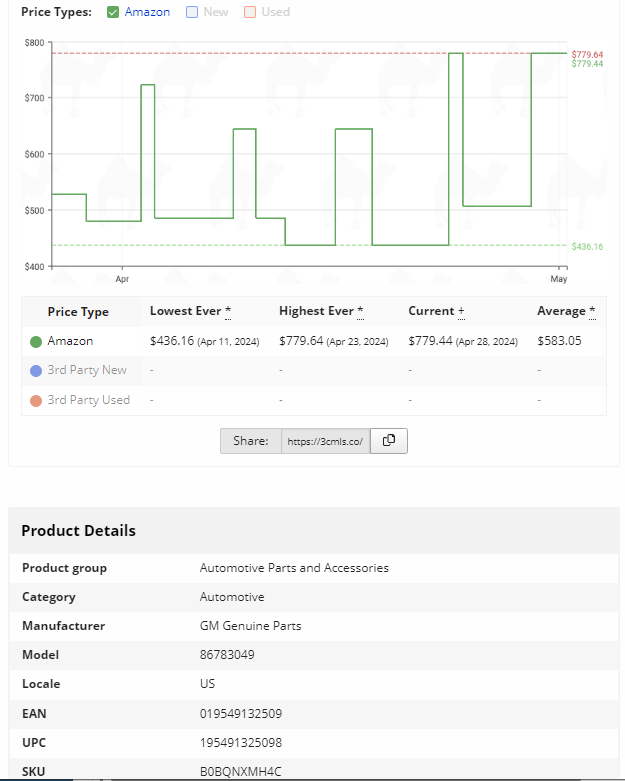Click the Current column header
The image size is (625, 781).
(x=436, y=311)
